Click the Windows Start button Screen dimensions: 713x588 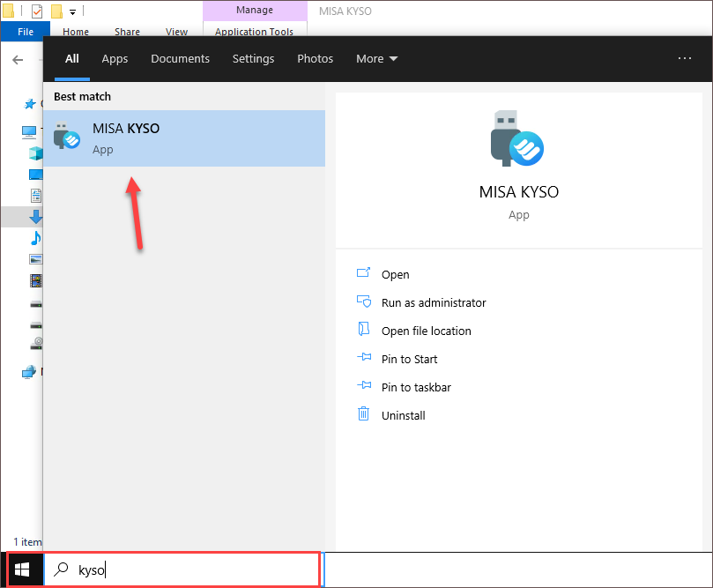(22, 569)
